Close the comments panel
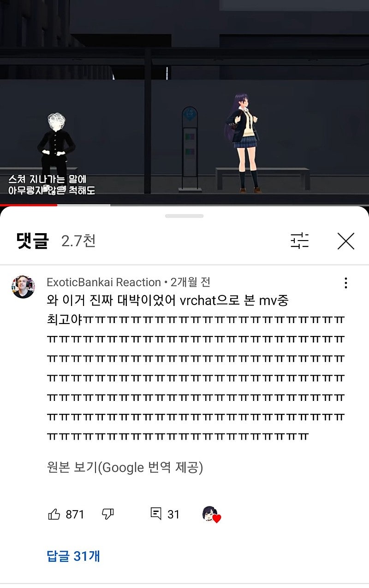This screenshot has height=588, width=369. coord(345,241)
